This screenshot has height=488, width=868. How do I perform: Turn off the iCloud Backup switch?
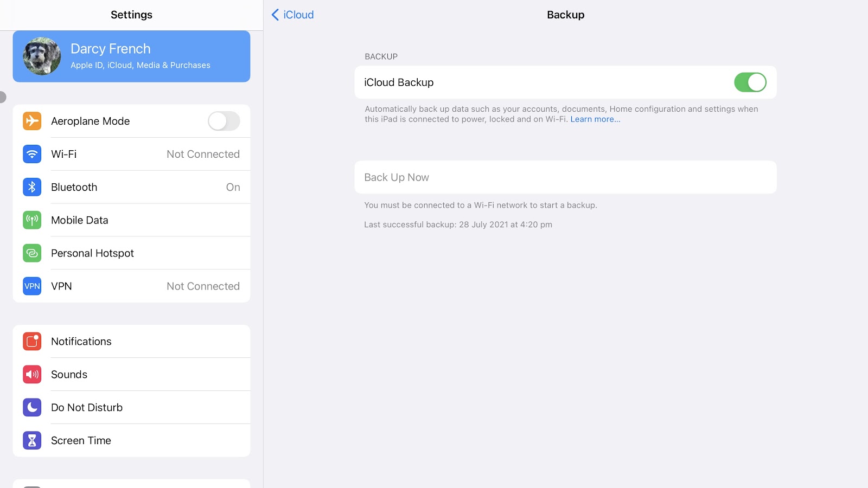pos(750,82)
